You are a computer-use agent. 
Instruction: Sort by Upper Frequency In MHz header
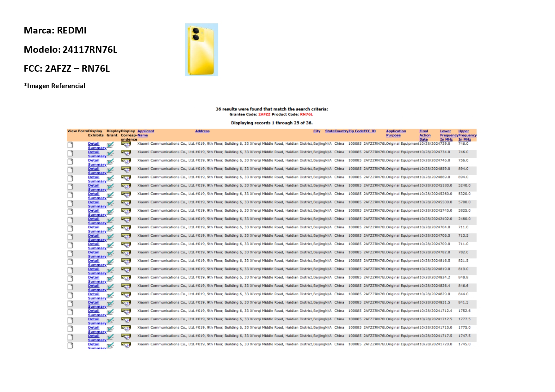pyautogui.click(x=467, y=135)
